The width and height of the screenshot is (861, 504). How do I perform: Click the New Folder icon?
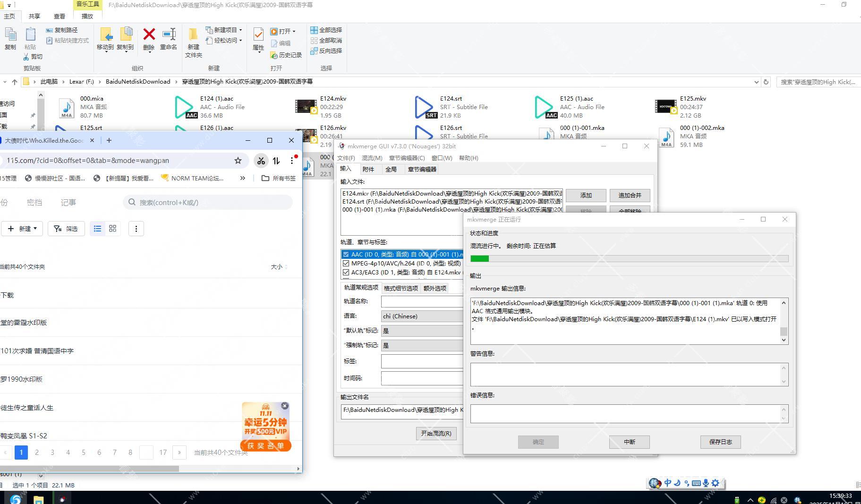coord(193,35)
